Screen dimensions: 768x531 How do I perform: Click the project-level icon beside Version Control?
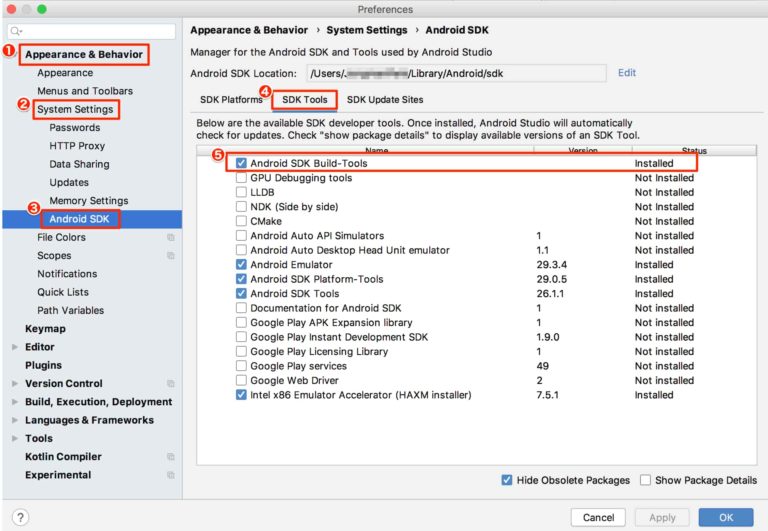(x=170, y=384)
